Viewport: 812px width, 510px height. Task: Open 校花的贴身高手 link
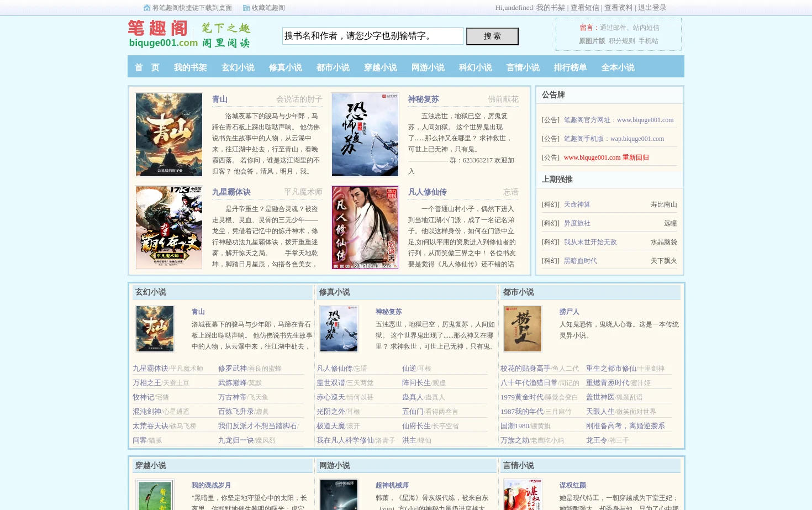[525, 369]
